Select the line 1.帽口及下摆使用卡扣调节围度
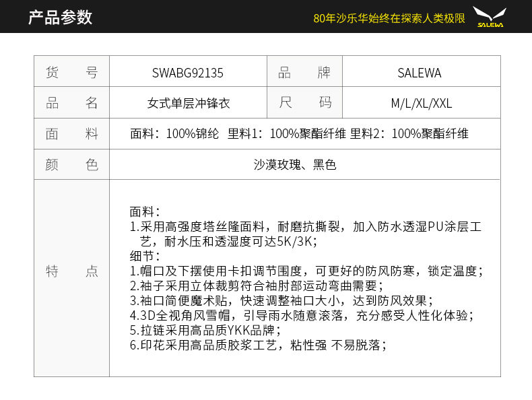This screenshot has height=400, width=532. 306,271
